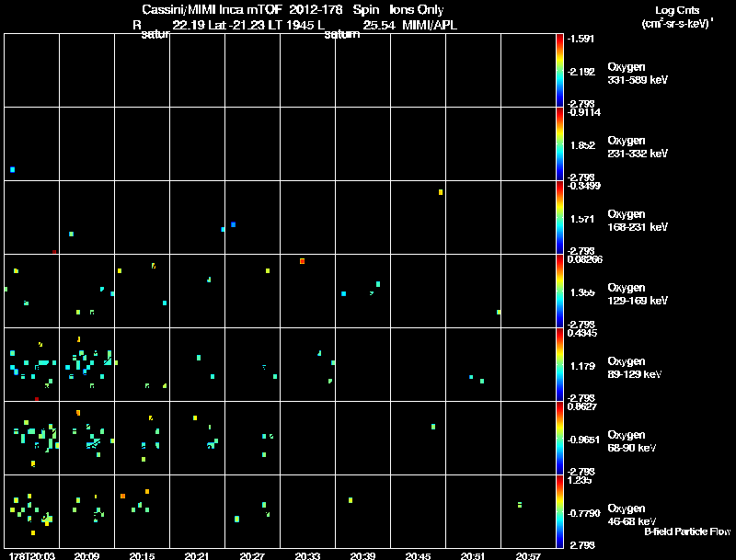
Task: Select the Oxygen 129-169 keV color scale bar
Action: [x=559, y=291]
